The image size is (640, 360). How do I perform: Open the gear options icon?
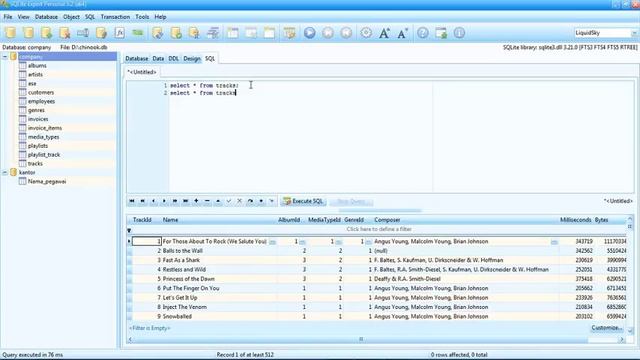pyautogui.click(x=366, y=33)
